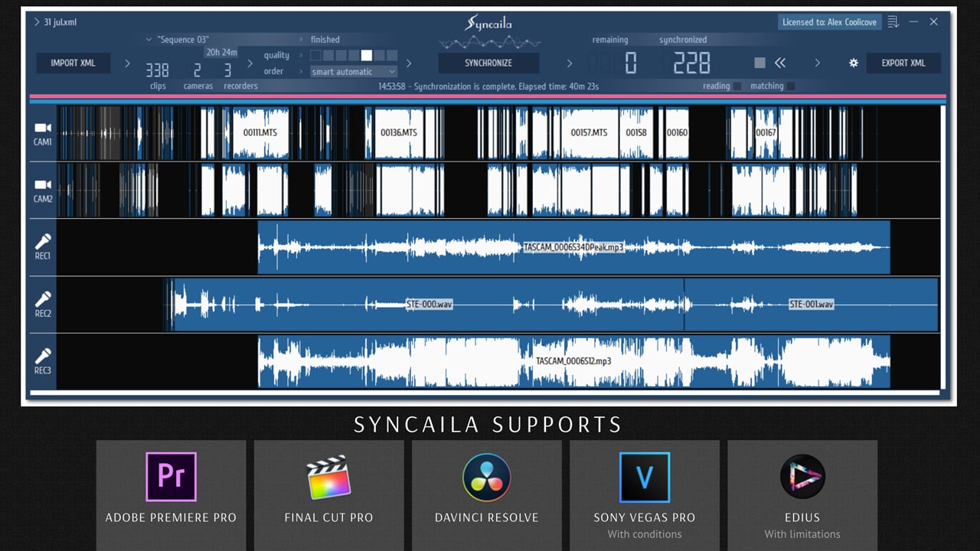Screen dimensions: 980x551
Task: Click 'With limitations' under Edius
Action: (802, 534)
